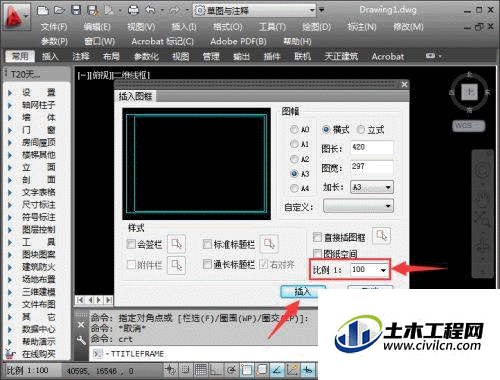
Task: Click the Open file folder icon
Action: coord(59,10)
